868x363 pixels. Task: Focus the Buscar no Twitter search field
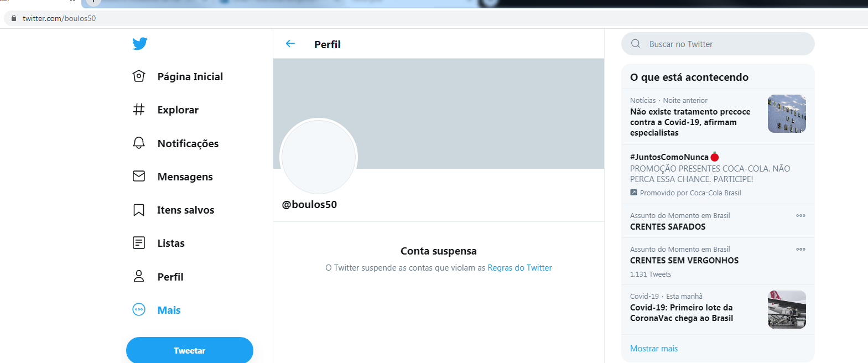point(718,44)
